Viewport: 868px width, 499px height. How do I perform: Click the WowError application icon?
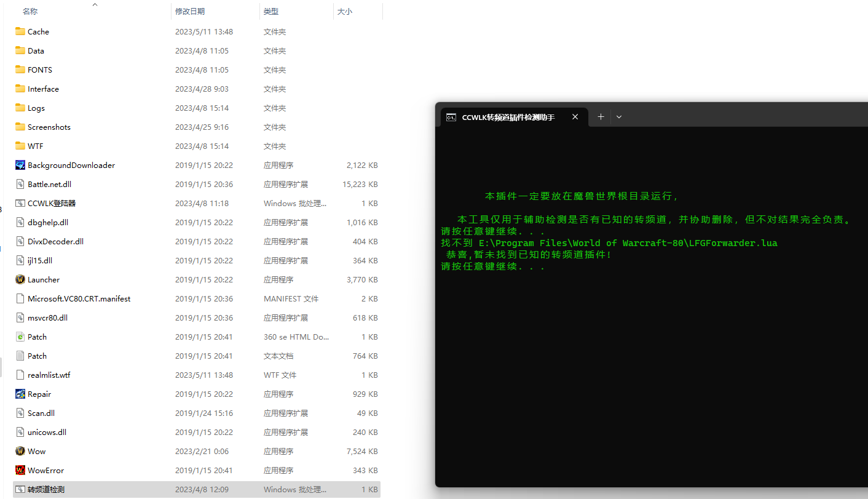[20, 470]
